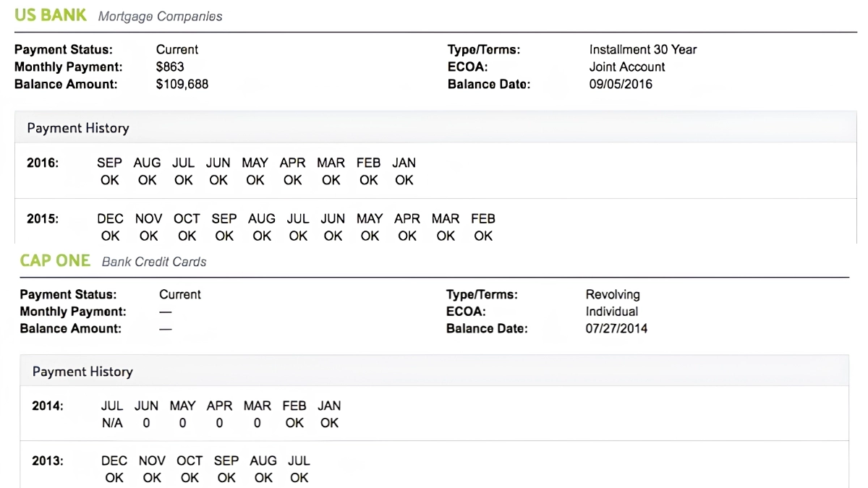Click the US BANK account heading
Image resolution: width=868 pixels, height=488 pixels.
point(51,15)
